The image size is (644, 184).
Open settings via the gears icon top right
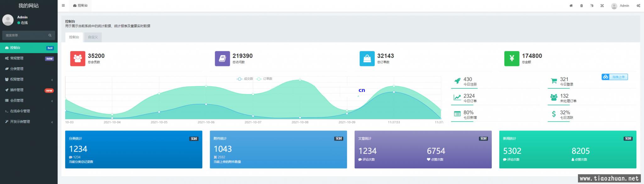pos(638,6)
